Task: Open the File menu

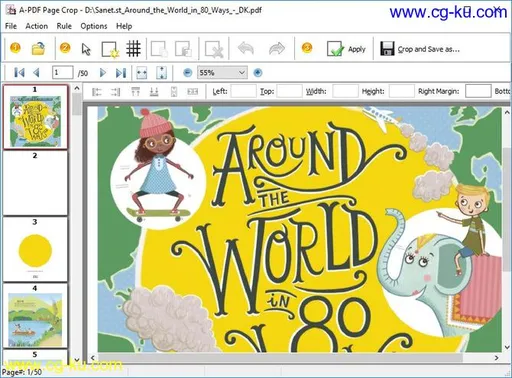Action: point(11,26)
